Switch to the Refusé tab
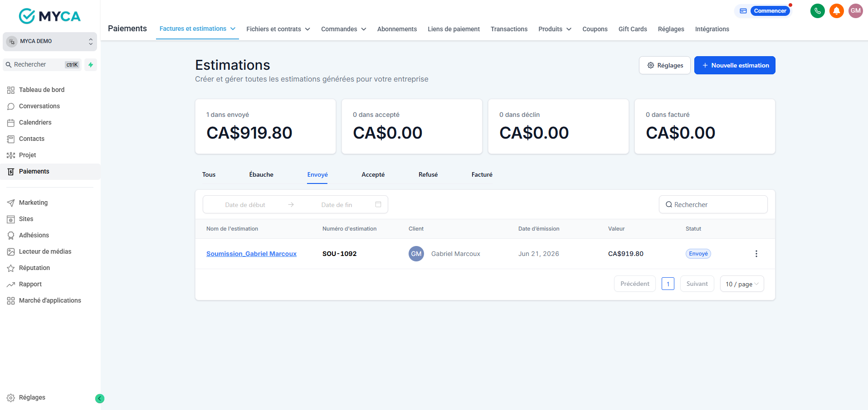The width and height of the screenshot is (868, 410). tap(428, 174)
